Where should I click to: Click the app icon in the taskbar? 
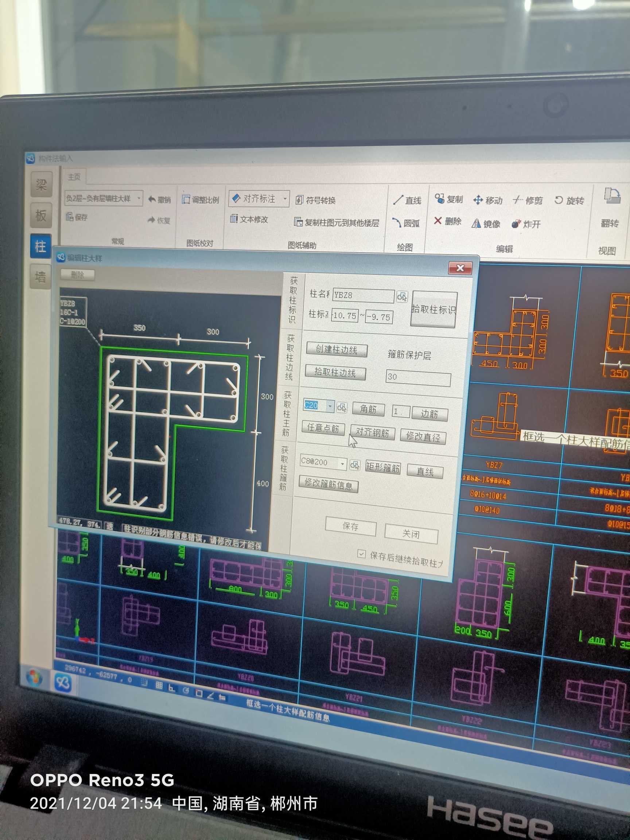click(63, 682)
